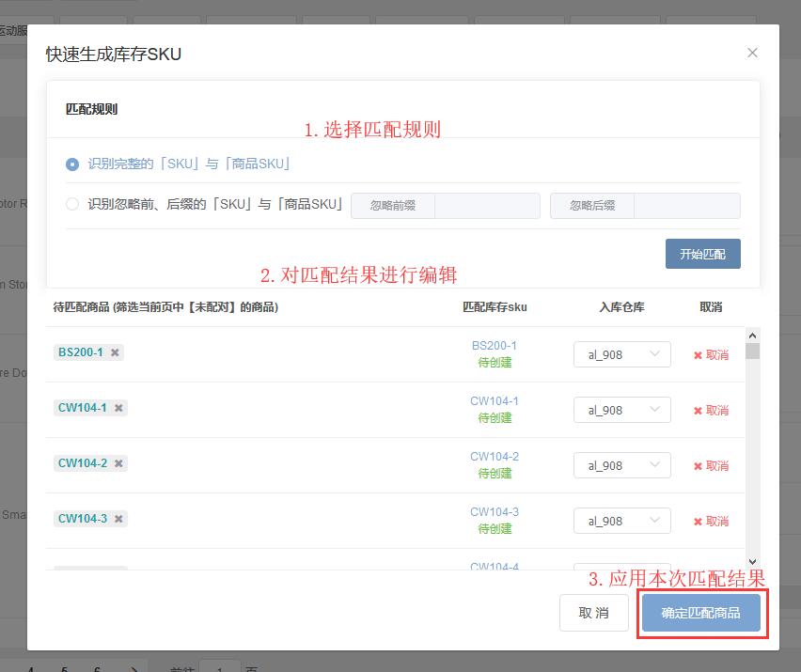Image resolution: width=801 pixels, height=672 pixels.
Task: Click the 匹配库存sku column header
Action: (x=495, y=307)
